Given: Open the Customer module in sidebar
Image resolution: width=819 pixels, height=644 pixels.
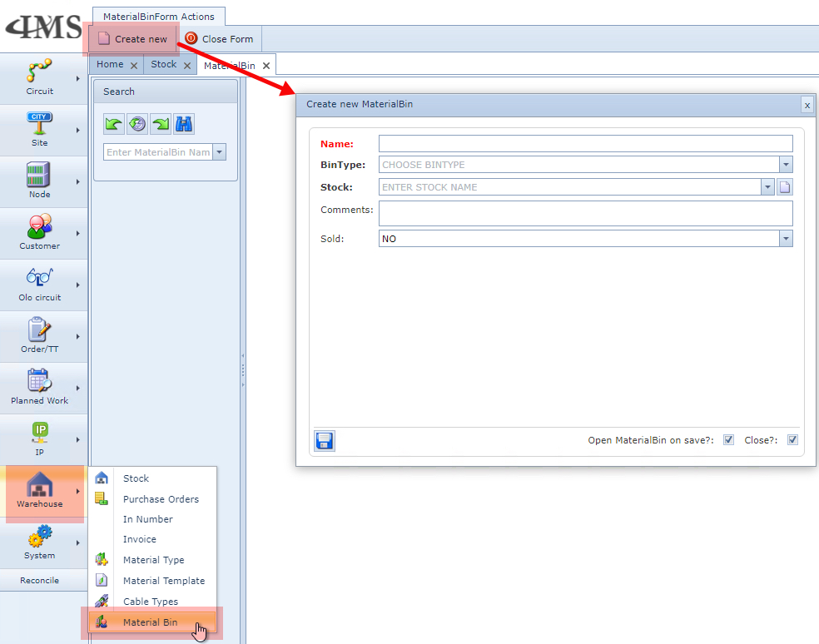Looking at the screenshot, I should coord(40,233).
